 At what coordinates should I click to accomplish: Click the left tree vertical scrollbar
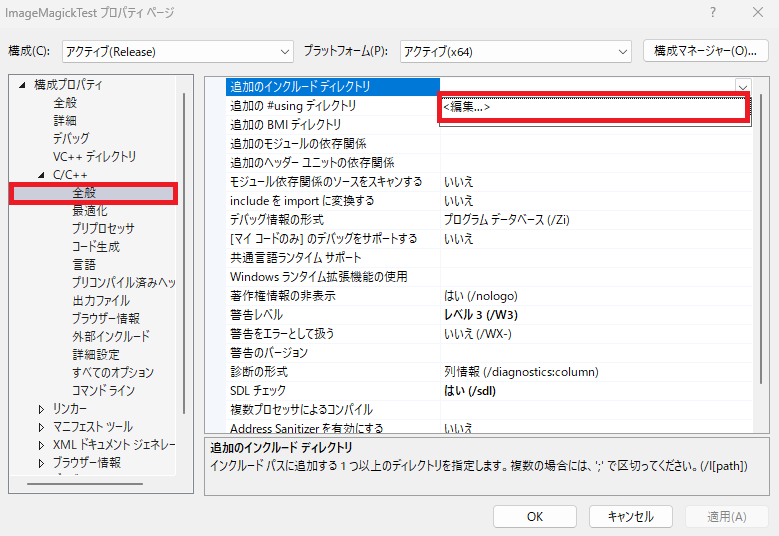(184, 250)
